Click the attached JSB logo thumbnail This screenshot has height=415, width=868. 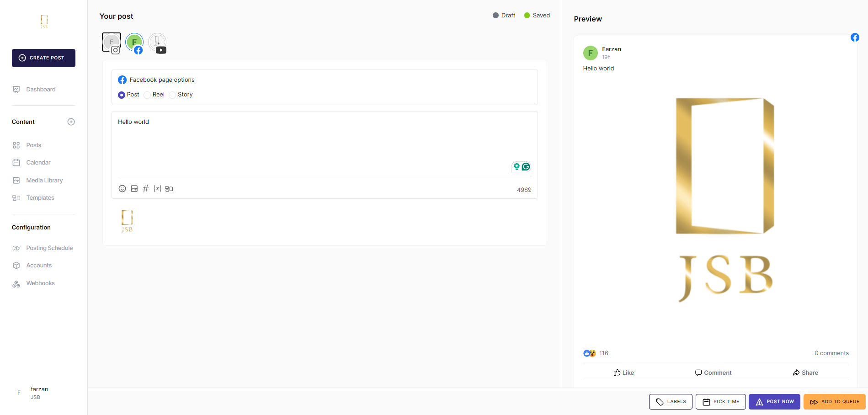(127, 221)
